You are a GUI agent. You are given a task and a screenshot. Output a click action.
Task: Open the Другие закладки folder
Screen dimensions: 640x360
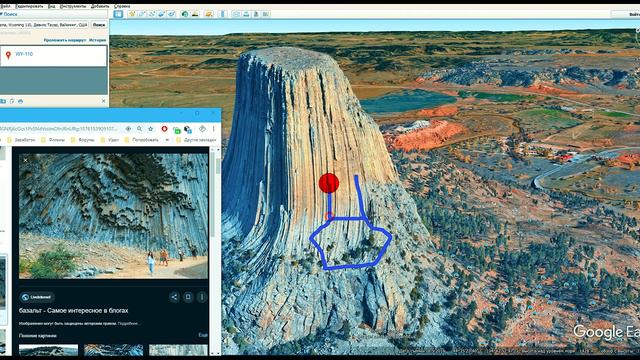[x=196, y=140]
